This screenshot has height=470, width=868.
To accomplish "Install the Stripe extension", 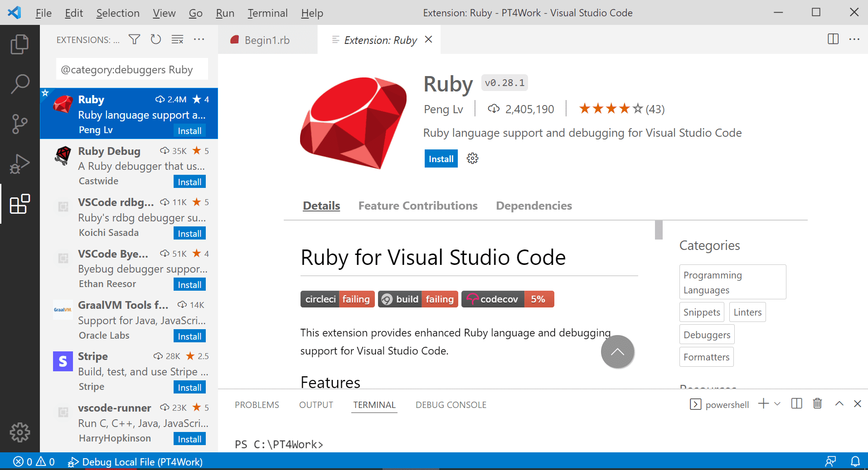I will pyautogui.click(x=189, y=387).
